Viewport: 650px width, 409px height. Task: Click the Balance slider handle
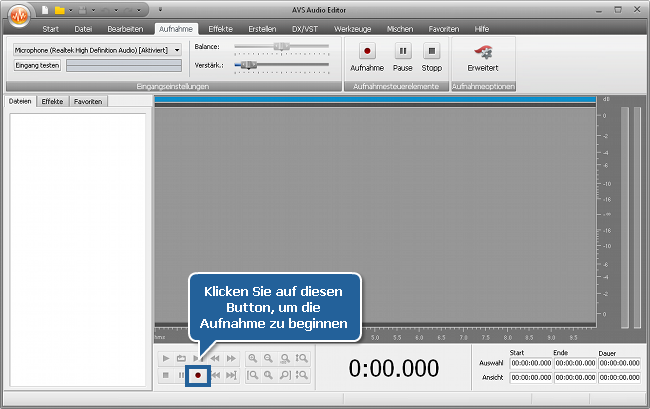[281, 46]
